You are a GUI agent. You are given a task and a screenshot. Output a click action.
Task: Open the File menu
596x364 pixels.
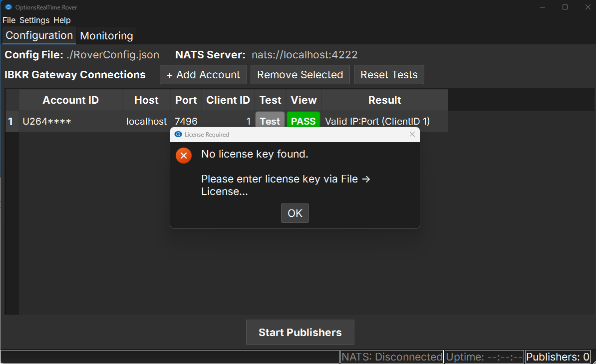pyautogui.click(x=9, y=20)
